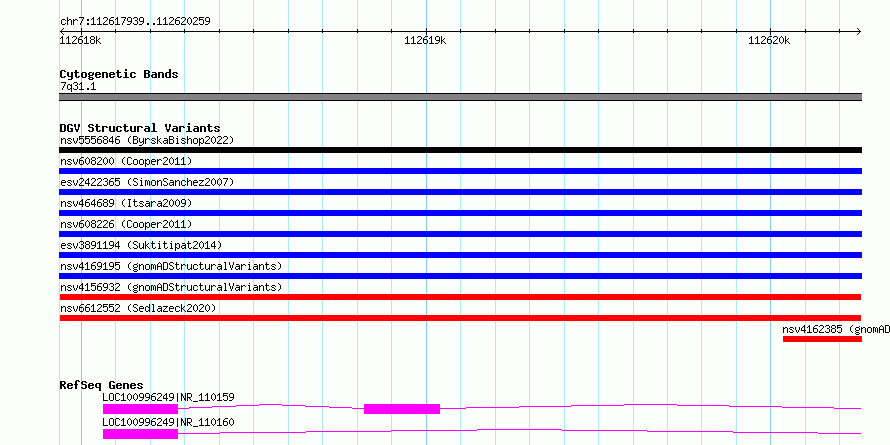Open LOC100996249|NR_110159 transcript label
Image resolution: width=890 pixels, height=445 pixels.
(x=168, y=397)
